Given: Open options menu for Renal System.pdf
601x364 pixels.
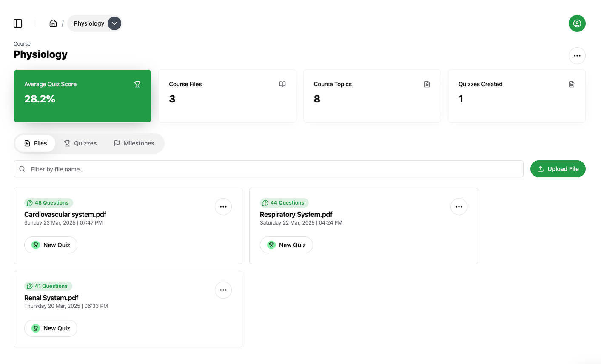Looking at the screenshot, I should click(x=223, y=290).
